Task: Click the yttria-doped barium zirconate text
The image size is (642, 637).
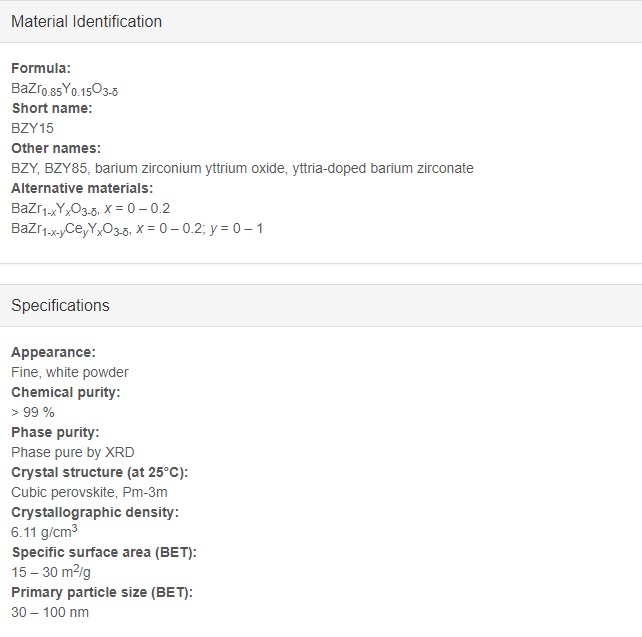Action: (x=383, y=168)
